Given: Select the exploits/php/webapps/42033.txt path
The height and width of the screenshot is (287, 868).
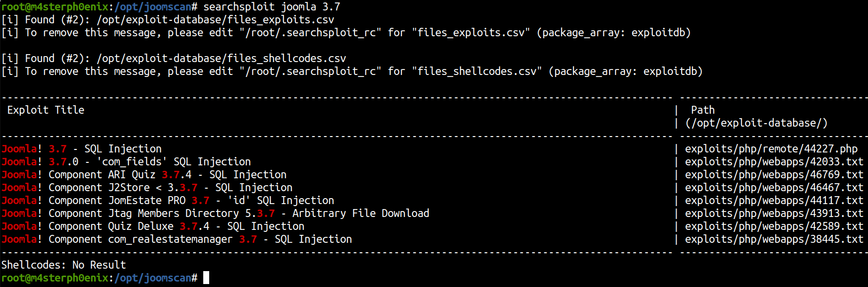Looking at the screenshot, I should pos(774,161).
